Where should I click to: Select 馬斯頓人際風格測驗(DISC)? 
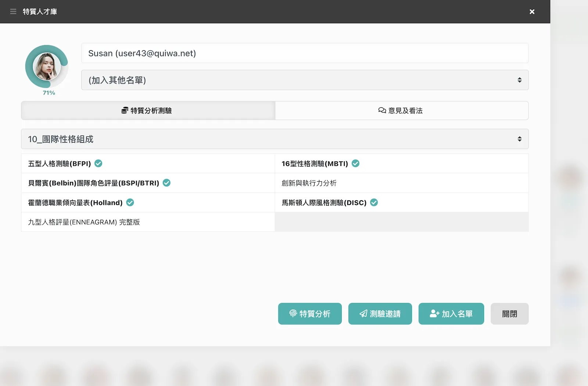(x=402, y=203)
